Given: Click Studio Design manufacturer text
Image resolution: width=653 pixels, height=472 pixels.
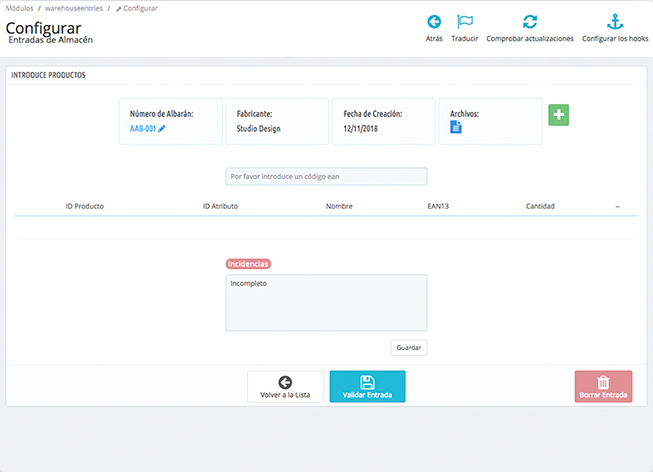Looking at the screenshot, I should (259, 129).
